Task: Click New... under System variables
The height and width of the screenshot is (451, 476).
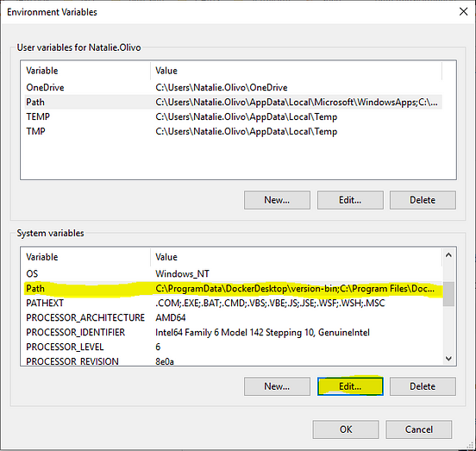Action: point(277,386)
